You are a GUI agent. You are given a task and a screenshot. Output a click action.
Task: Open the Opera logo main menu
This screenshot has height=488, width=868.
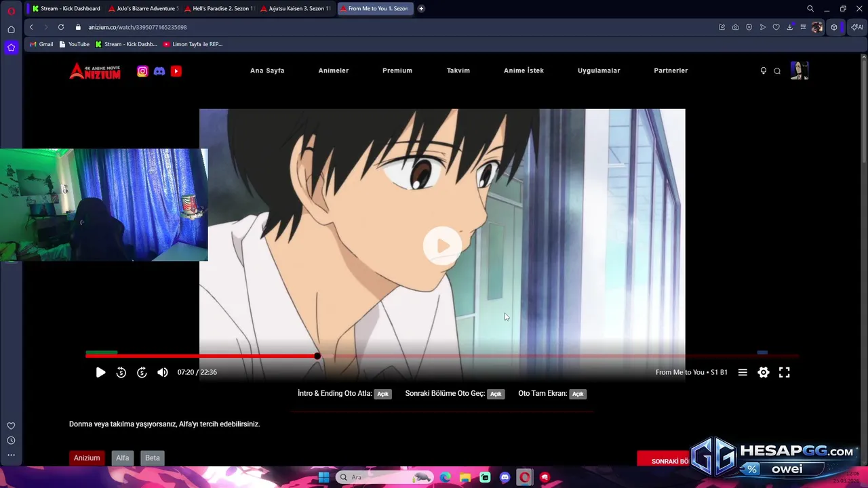pyautogui.click(x=11, y=11)
